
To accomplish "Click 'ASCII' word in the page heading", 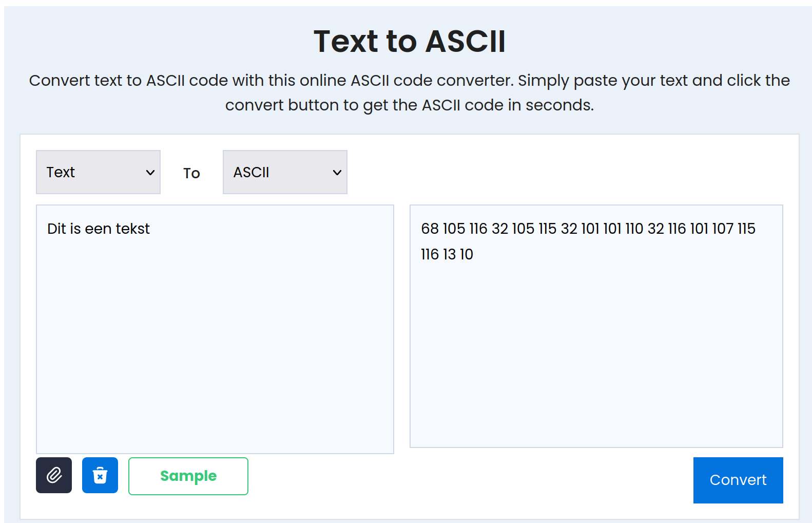I will pos(465,41).
